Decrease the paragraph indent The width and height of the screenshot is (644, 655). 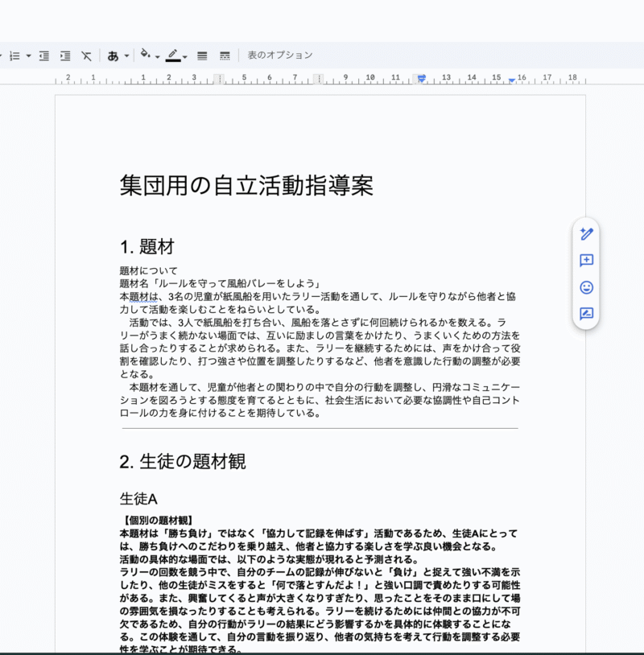(44, 56)
